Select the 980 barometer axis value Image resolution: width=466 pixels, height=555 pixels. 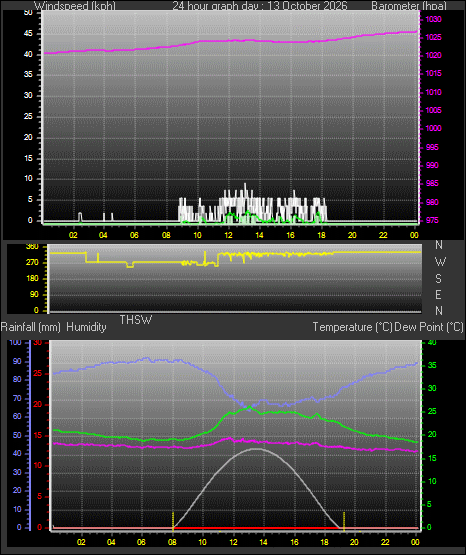pyautogui.click(x=432, y=202)
